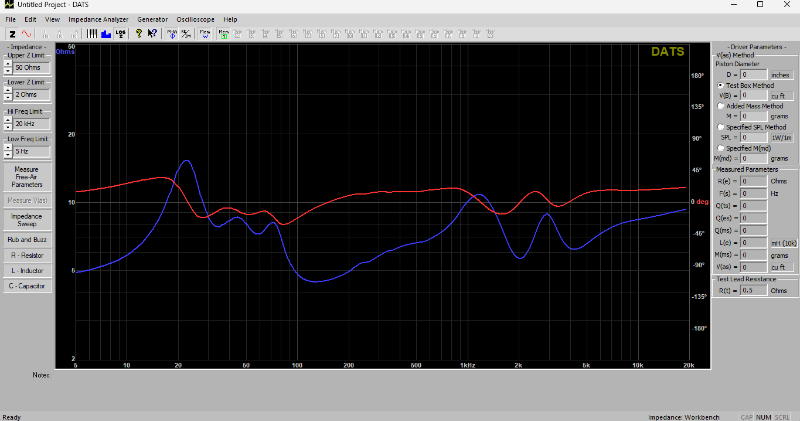This screenshot has height=421, width=800.
Task: Open the yellow question mark help icon
Action: pos(139,34)
